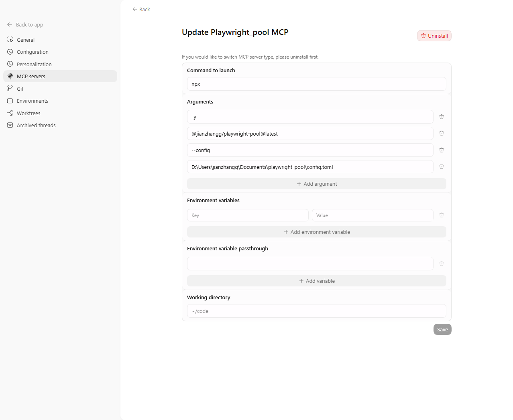
Task: Delete the '--config' argument trash icon
Action: tap(441, 150)
